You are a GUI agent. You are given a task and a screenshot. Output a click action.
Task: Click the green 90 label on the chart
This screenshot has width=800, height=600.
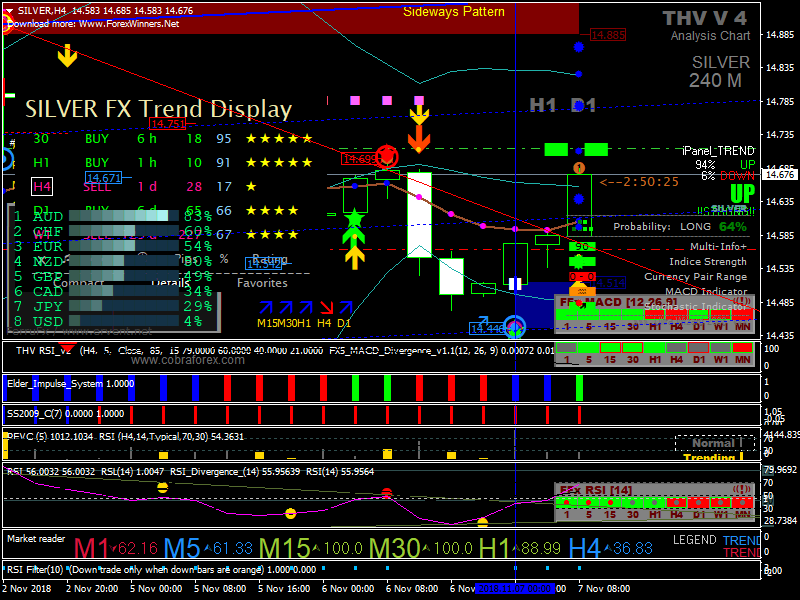coord(582,246)
